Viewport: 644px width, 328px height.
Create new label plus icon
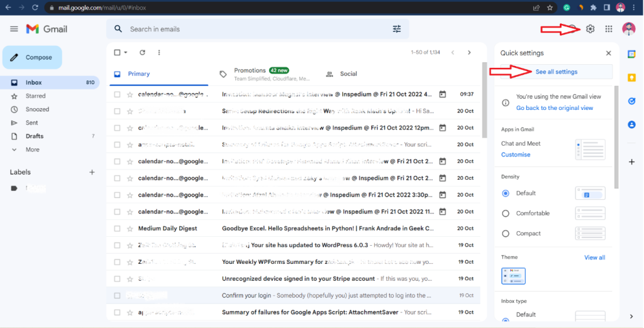point(92,172)
